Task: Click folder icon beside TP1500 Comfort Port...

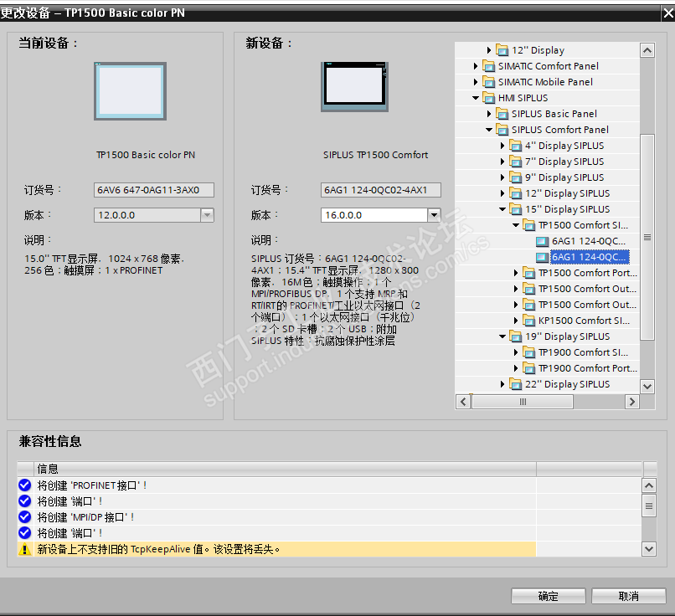Action: point(528,273)
